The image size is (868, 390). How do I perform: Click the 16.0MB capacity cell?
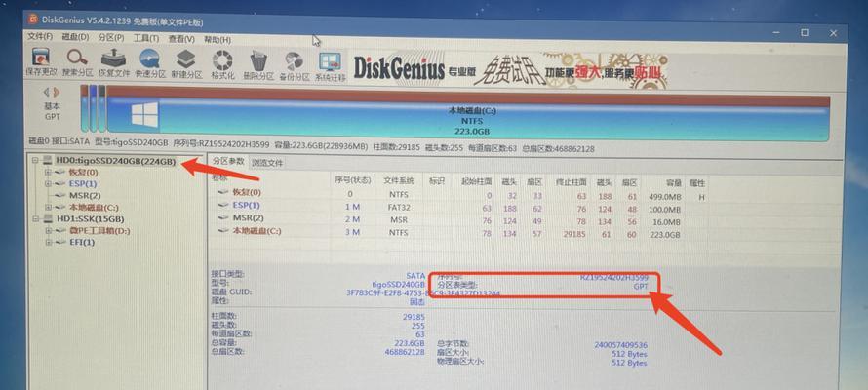click(665, 222)
